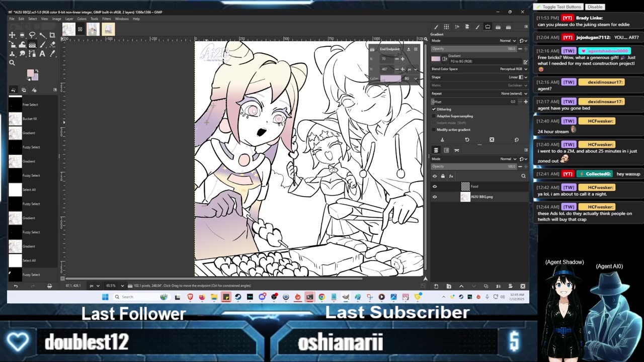Open the Shape Linear dropdown
644x362 pixels.
click(479, 77)
